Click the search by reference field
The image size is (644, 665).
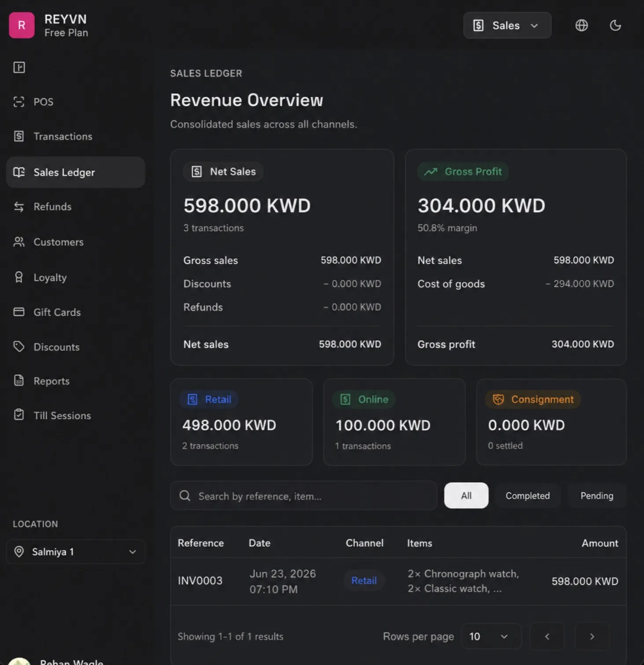(304, 496)
